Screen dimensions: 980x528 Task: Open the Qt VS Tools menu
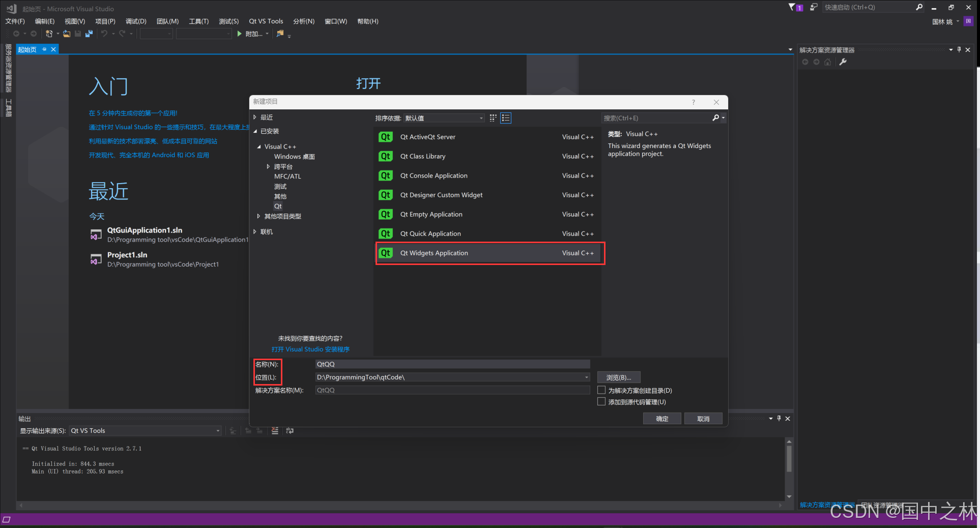[x=266, y=21]
